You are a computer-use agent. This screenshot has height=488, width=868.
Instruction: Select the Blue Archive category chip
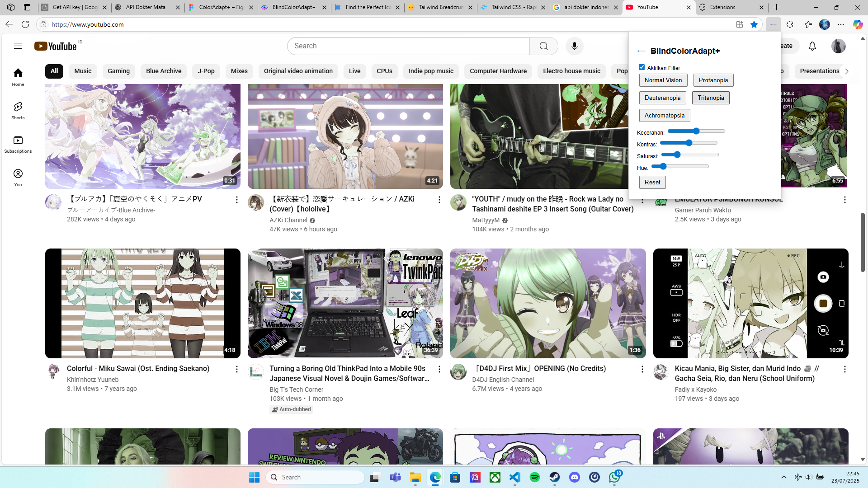click(164, 71)
